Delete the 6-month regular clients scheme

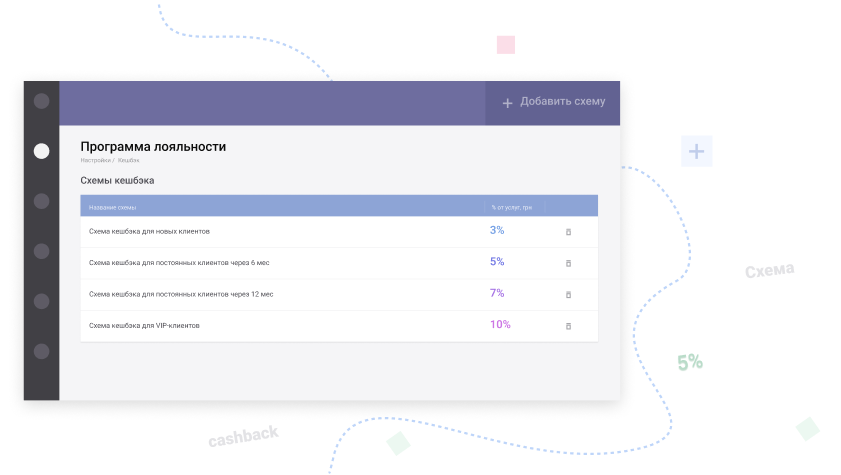point(568,263)
